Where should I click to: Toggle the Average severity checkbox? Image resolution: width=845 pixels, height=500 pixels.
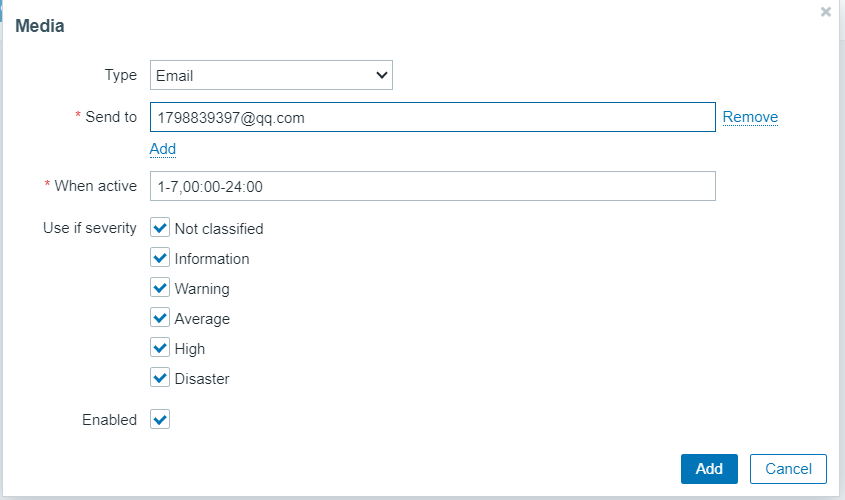click(160, 318)
